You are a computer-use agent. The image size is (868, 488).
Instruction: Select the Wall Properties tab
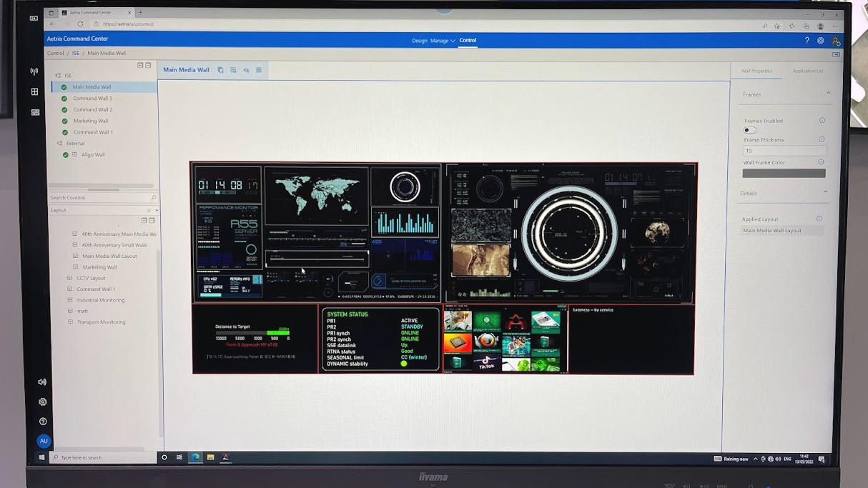756,71
